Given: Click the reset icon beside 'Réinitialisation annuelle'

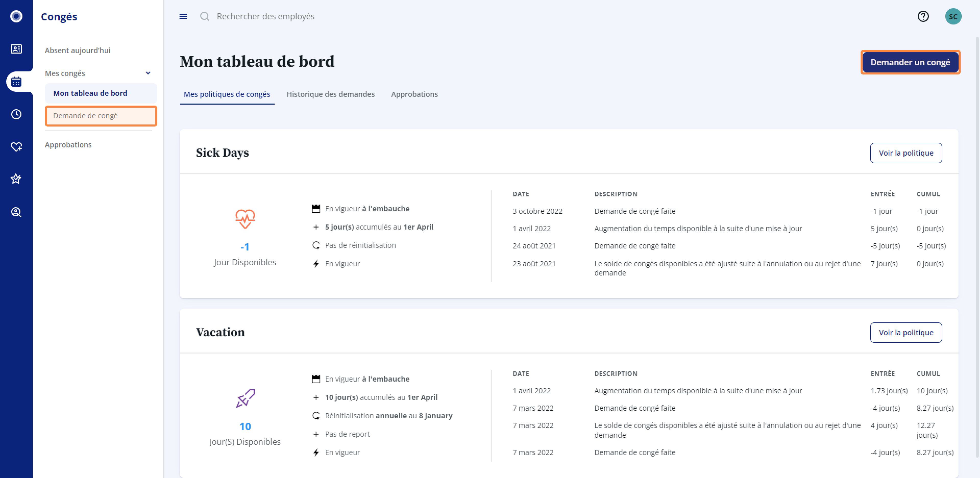Looking at the screenshot, I should [316, 416].
